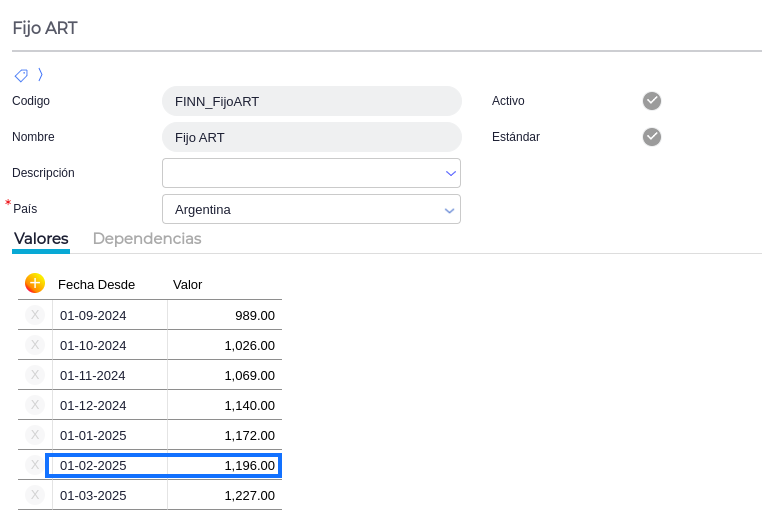Image resolution: width=762 pixels, height=510 pixels.
Task: Click the Codigo field FINN_FijoART
Action: [x=311, y=101]
